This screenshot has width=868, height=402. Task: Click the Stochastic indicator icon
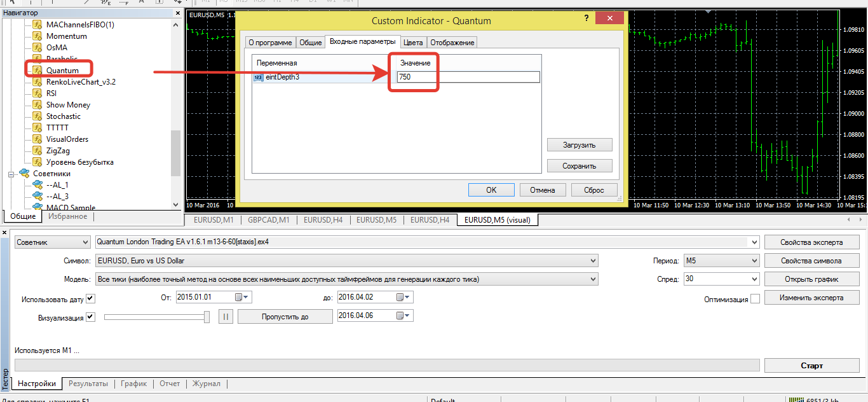pos(37,116)
